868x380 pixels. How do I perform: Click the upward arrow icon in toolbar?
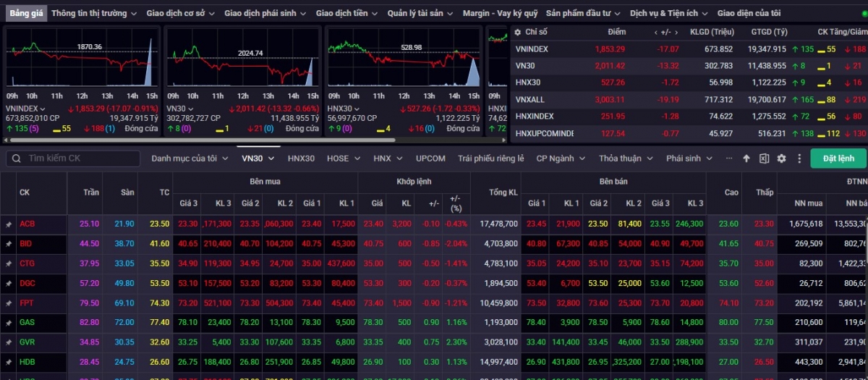point(746,159)
